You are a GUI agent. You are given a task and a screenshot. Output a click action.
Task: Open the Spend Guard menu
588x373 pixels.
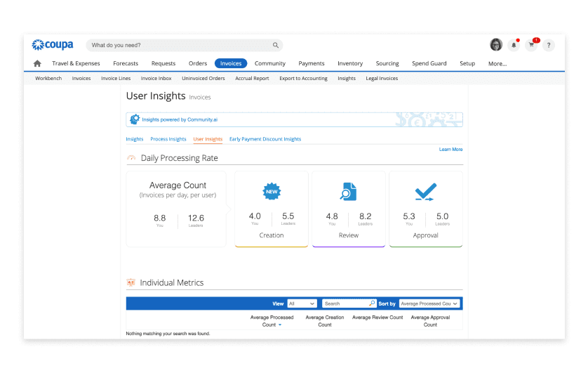coord(429,63)
